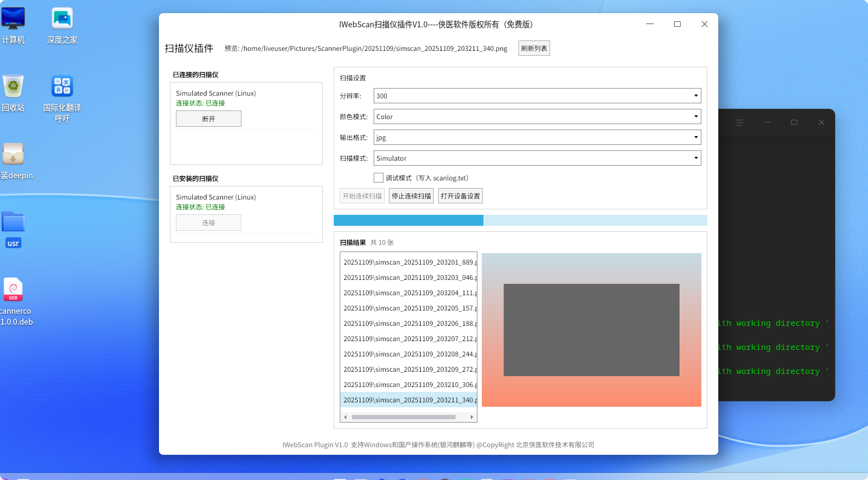Screen dimensions: 868x480
Task: Open the 颜色模式 Color dropdown
Action: click(x=537, y=117)
